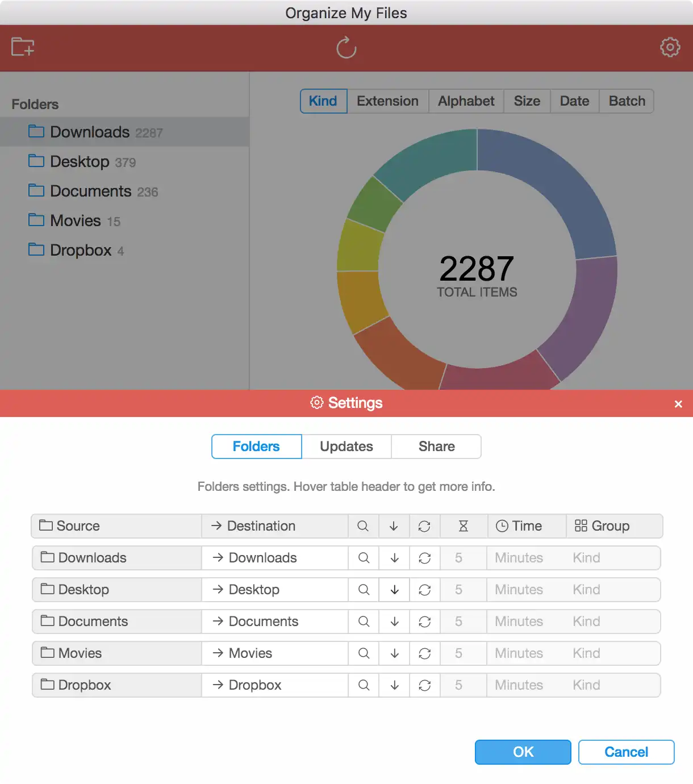Select the Kind sorting tab
693x784 pixels.
point(323,101)
